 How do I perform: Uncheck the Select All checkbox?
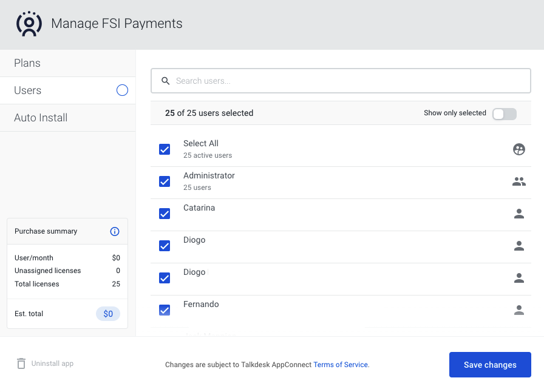pos(165,149)
